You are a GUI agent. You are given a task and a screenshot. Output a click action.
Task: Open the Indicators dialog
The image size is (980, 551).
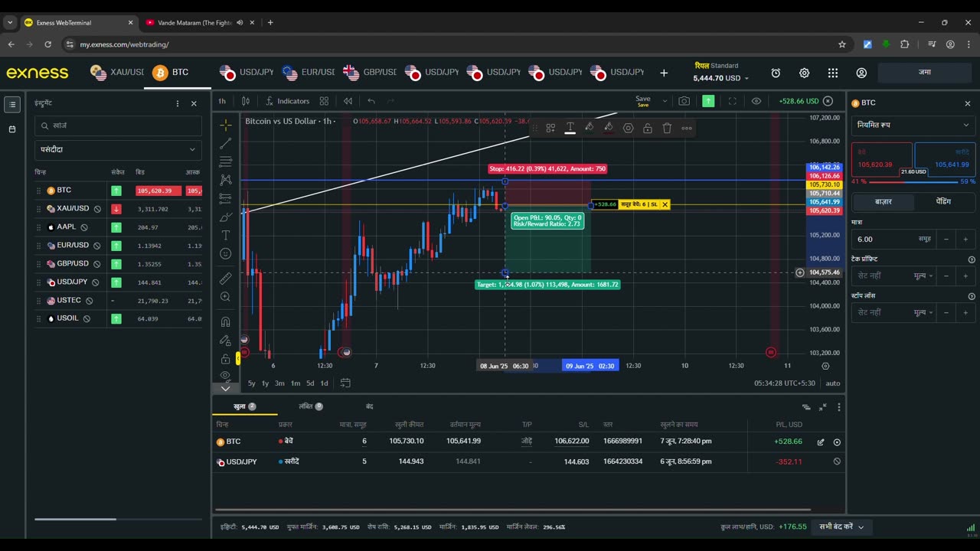288,101
